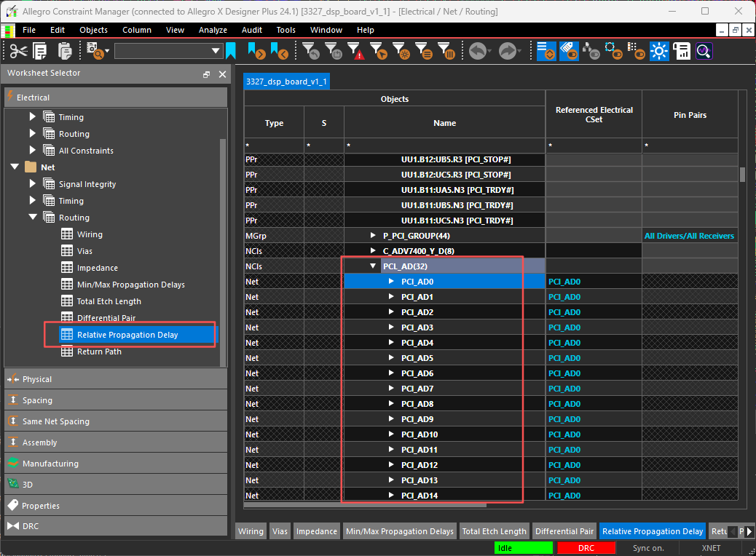Expand the P_PCI_GROUP(44) match group
This screenshot has height=556, width=756.
pyautogui.click(x=374, y=236)
